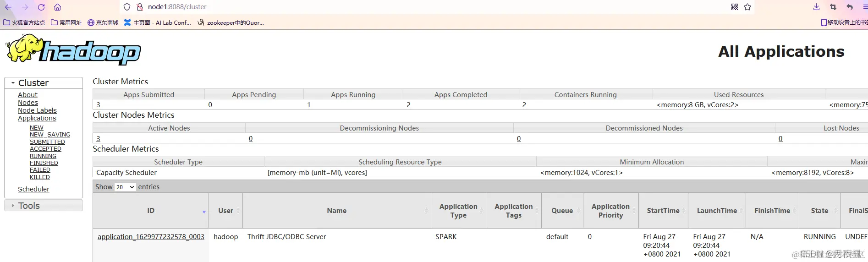Click the SPARK application type cell
Viewport: 868px width, 262px height.
[446, 237]
